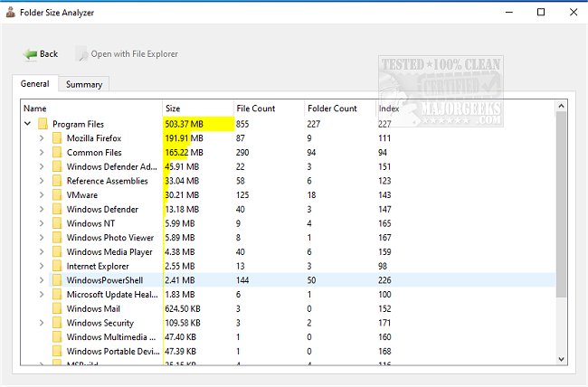Select the Windows Mail folder icon
This screenshot has height=387, width=588.
tap(57, 308)
